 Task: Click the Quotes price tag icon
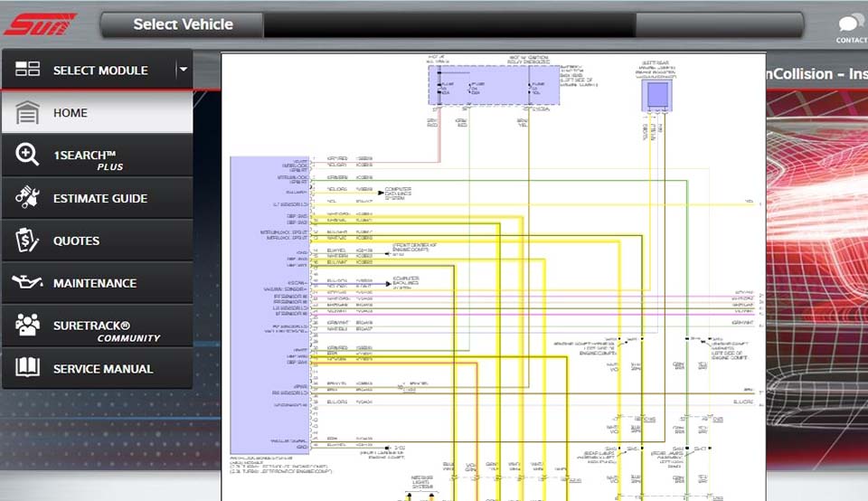pos(27,241)
